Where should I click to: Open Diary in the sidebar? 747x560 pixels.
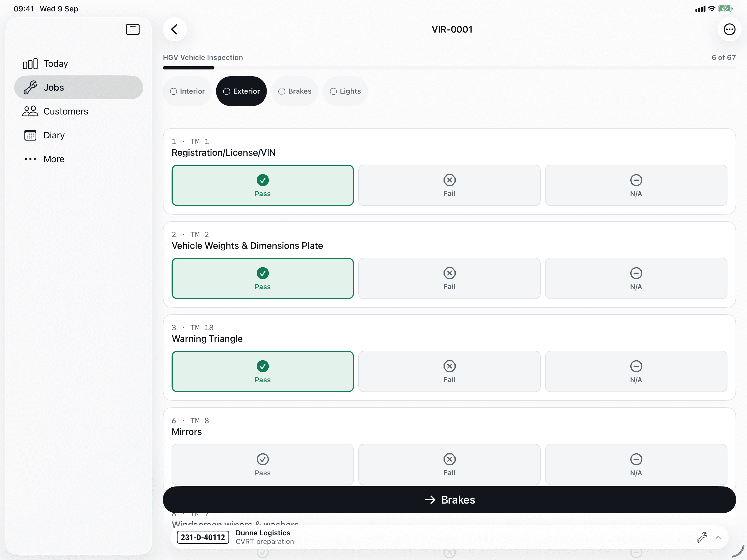click(x=79, y=135)
